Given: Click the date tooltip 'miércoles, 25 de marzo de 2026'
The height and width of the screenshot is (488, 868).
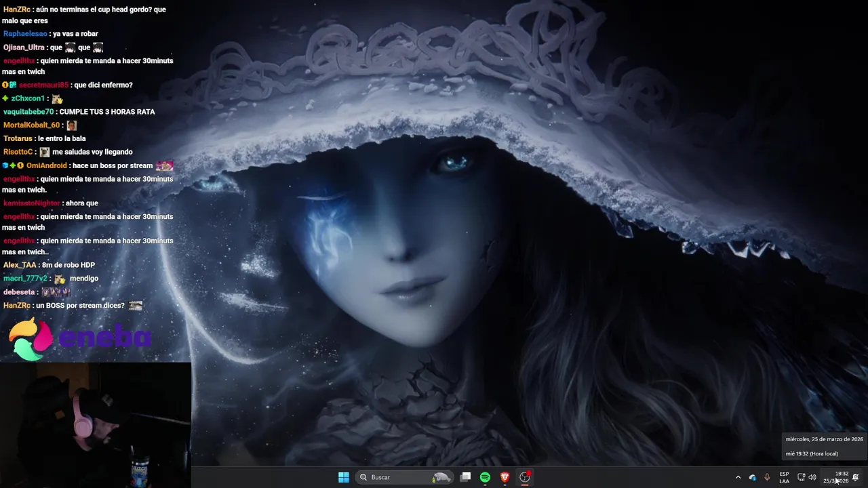Looking at the screenshot, I should pyautogui.click(x=824, y=439).
